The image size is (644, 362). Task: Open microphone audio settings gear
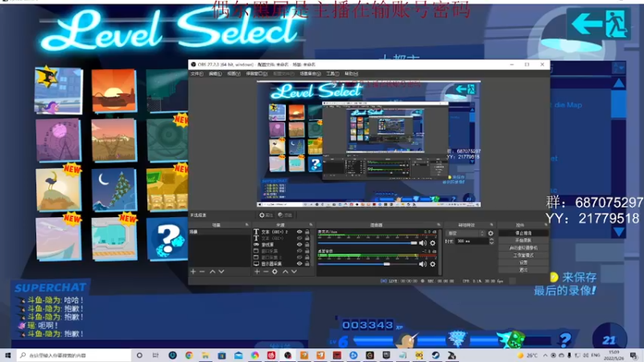(432, 243)
